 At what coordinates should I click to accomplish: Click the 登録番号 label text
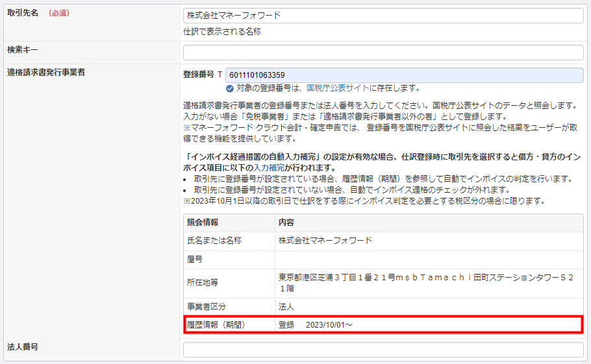(199, 75)
